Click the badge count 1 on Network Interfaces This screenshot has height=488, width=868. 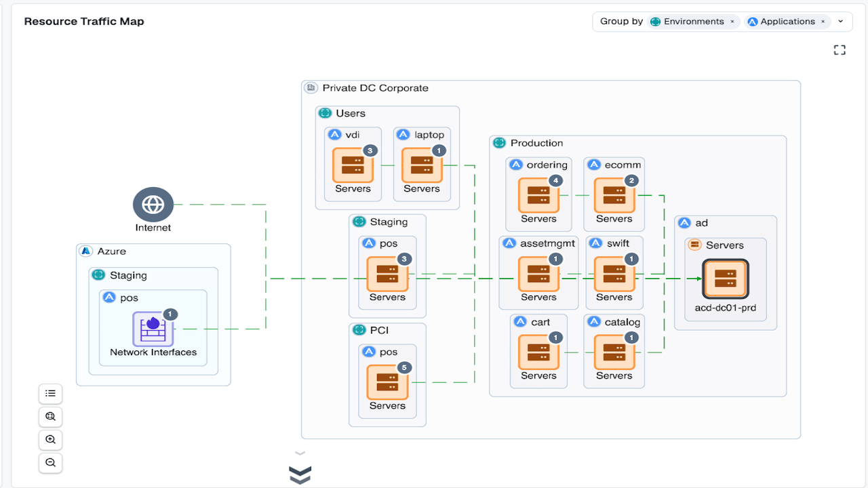pyautogui.click(x=170, y=314)
